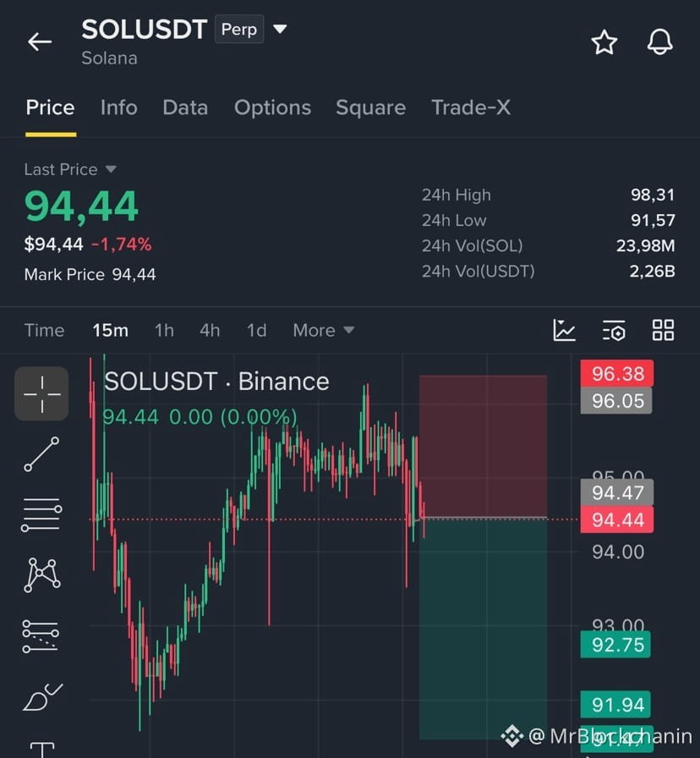Click the green take-profit zone on chart

click(x=483, y=629)
